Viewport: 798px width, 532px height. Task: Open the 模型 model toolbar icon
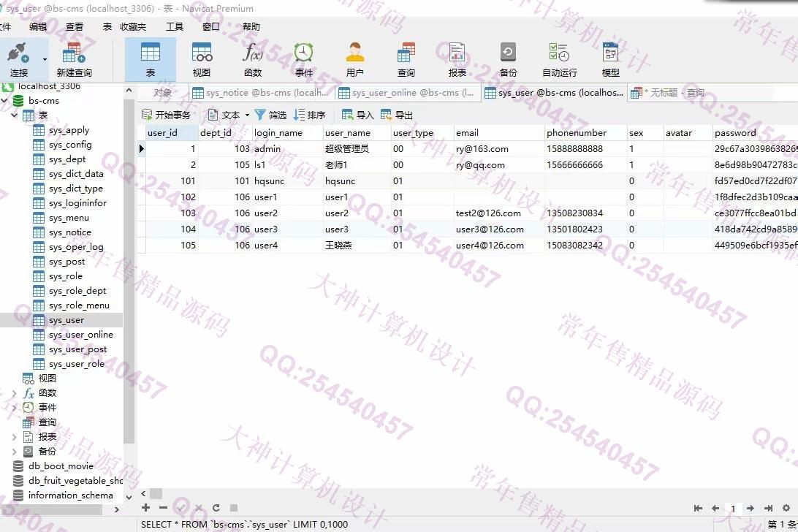click(x=610, y=60)
